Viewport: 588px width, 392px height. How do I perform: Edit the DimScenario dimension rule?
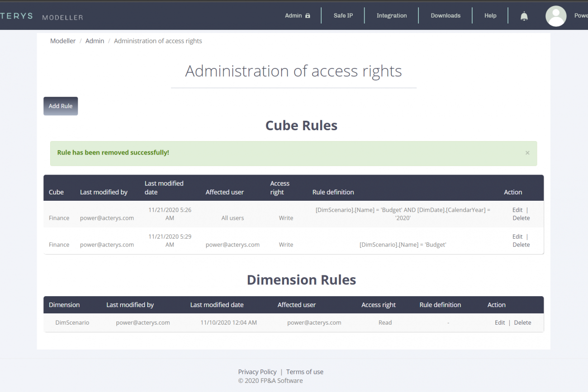coord(500,322)
